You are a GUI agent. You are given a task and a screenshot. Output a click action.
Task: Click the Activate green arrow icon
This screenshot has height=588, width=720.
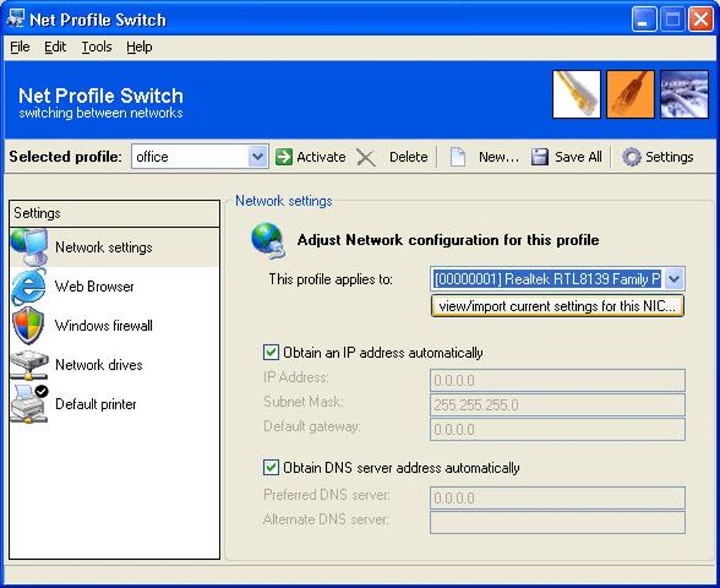click(284, 157)
